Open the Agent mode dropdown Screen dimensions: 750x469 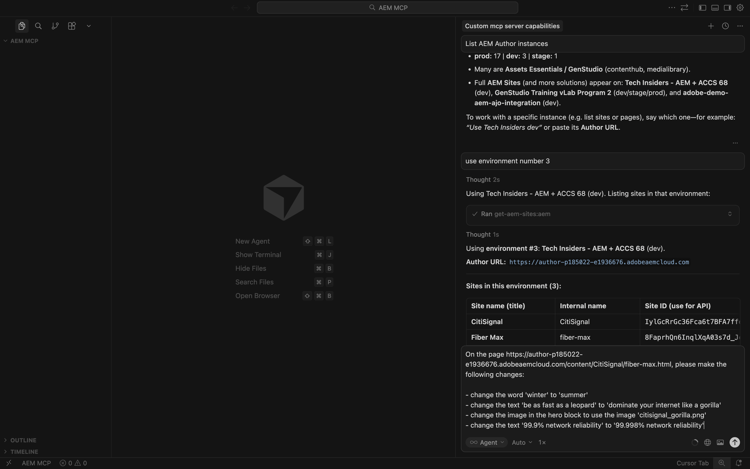(x=486, y=443)
